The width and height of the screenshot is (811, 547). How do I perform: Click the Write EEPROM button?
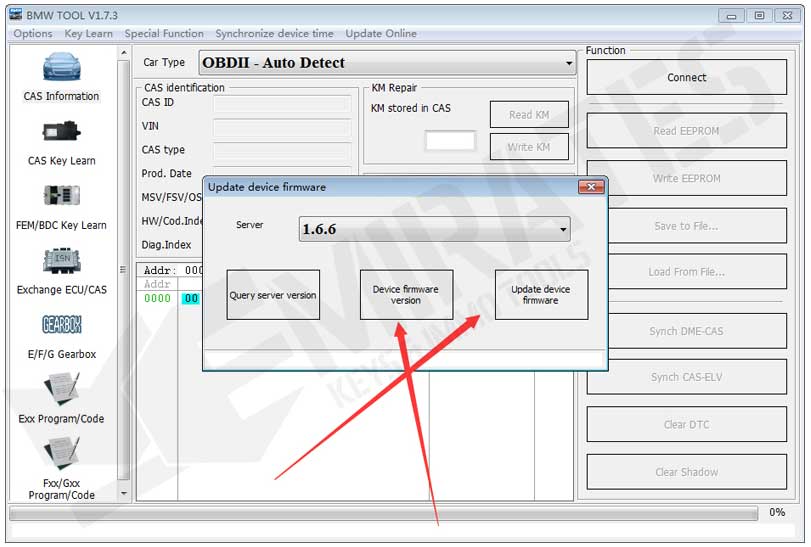(686, 178)
